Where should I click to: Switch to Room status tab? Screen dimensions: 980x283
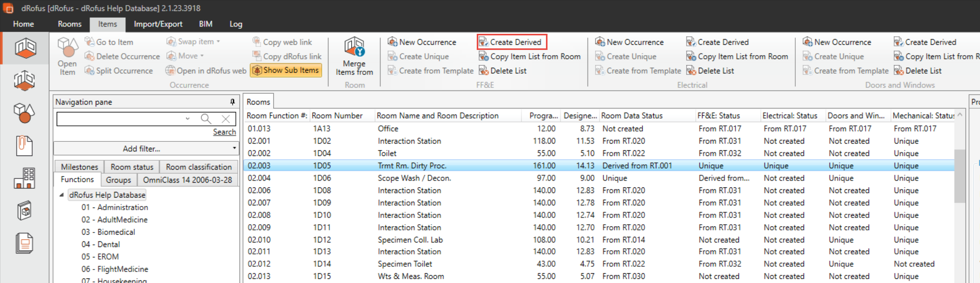coord(132,167)
